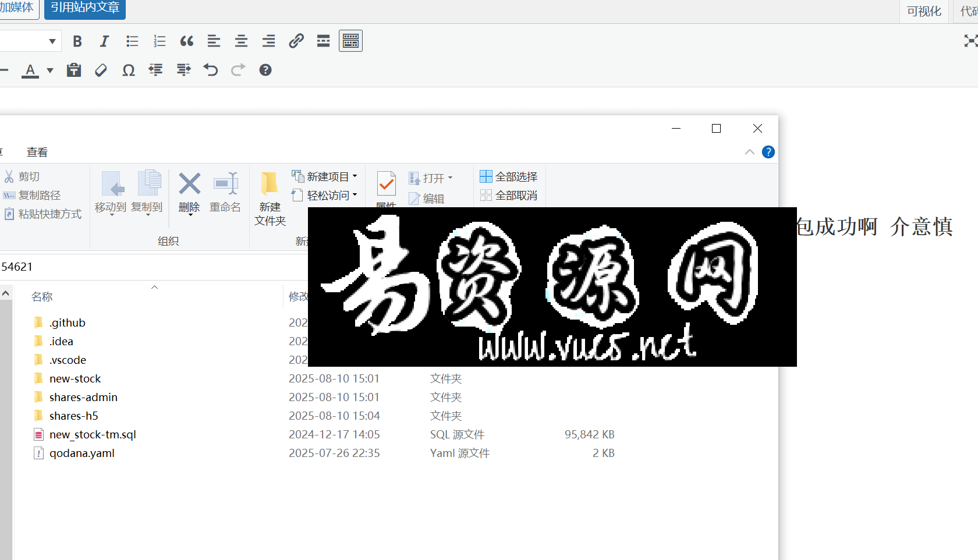
Task: Insert blockquote in editor
Action: (187, 41)
